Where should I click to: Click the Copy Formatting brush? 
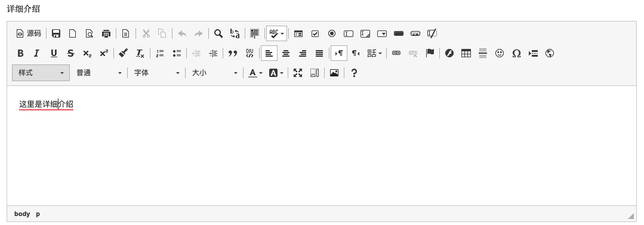123,53
